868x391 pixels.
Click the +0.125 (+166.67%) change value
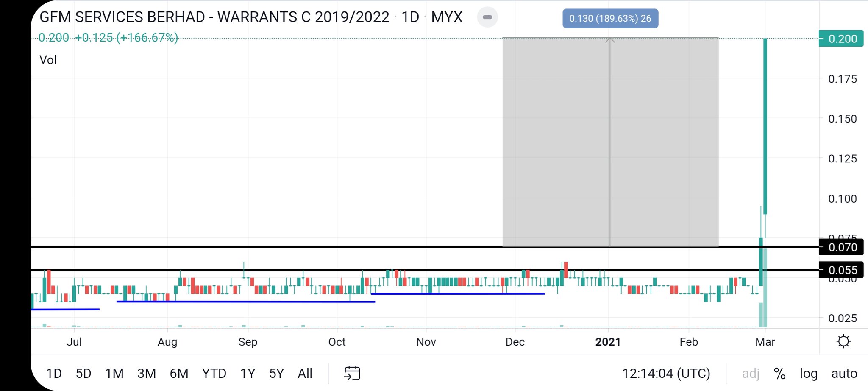[x=126, y=38]
